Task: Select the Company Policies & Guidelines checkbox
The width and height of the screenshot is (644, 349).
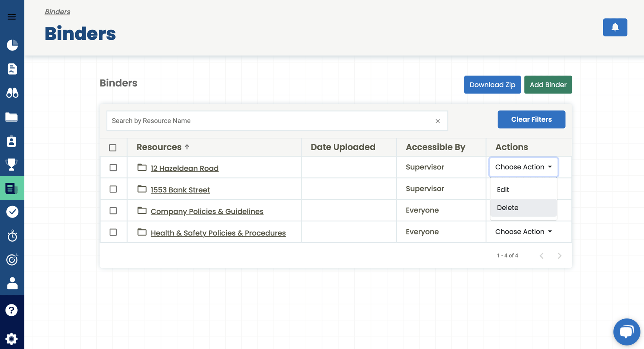Action: click(x=113, y=210)
